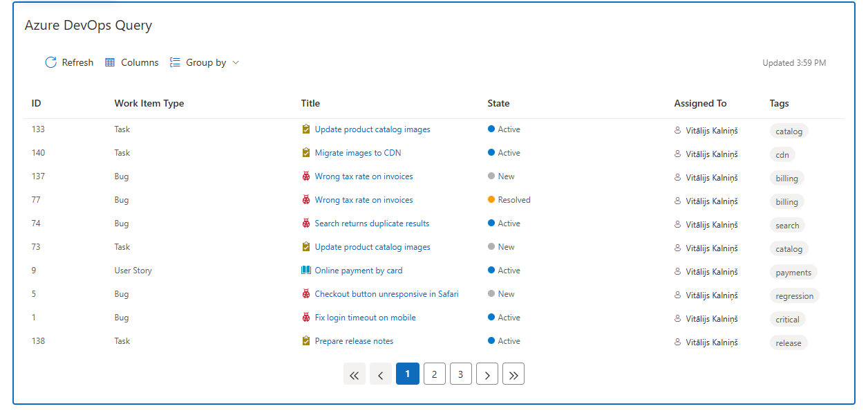Viewport: 868px width, 411px height.
Task: Go to the previous page arrow
Action: click(381, 374)
